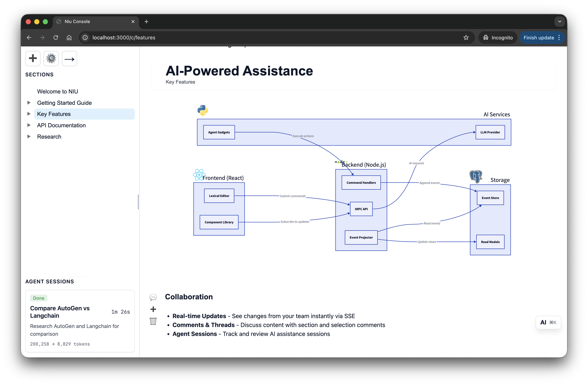Image resolution: width=588 pixels, height=385 pixels.
Task: Click the Append events edge label
Action: [x=430, y=183]
